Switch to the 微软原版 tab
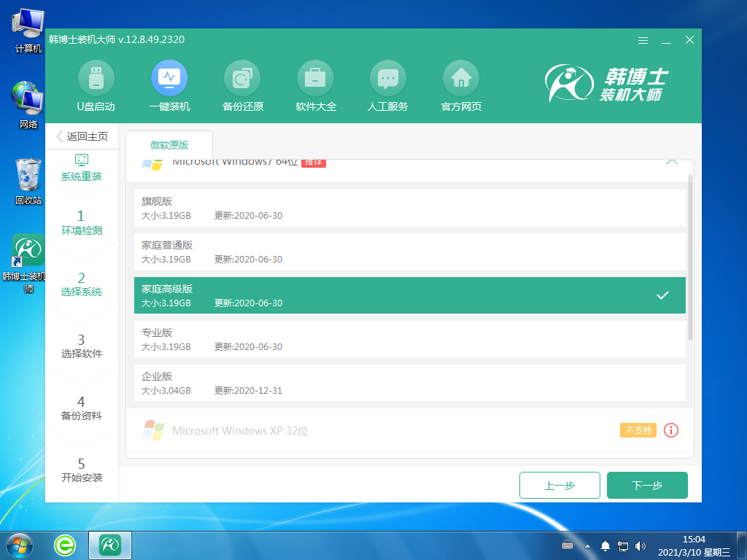The image size is (747, 560). click(x=169, y=144)
